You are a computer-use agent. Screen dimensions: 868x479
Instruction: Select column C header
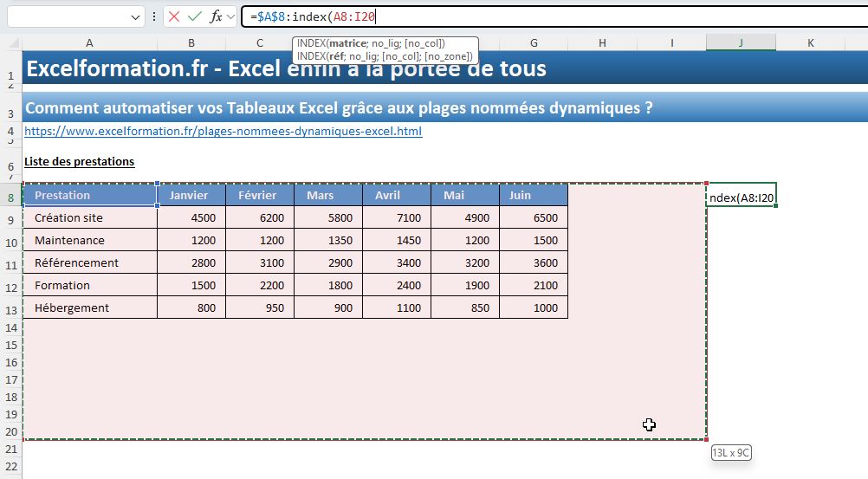[x=260, y=43]
